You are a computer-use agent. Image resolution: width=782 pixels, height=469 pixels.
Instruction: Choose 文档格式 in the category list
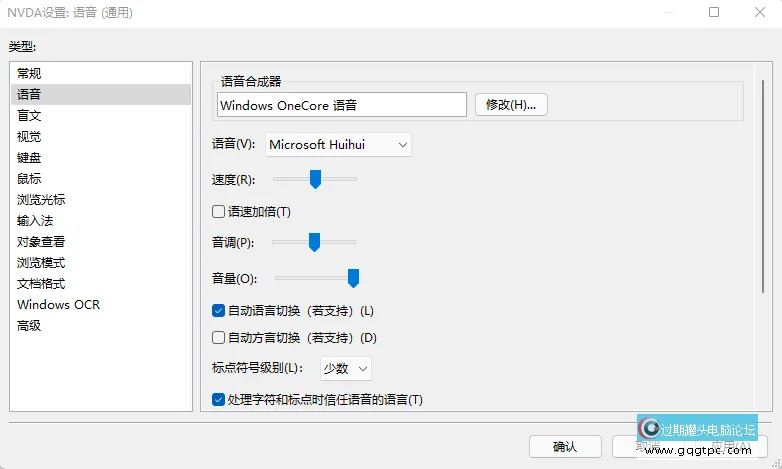101,283
